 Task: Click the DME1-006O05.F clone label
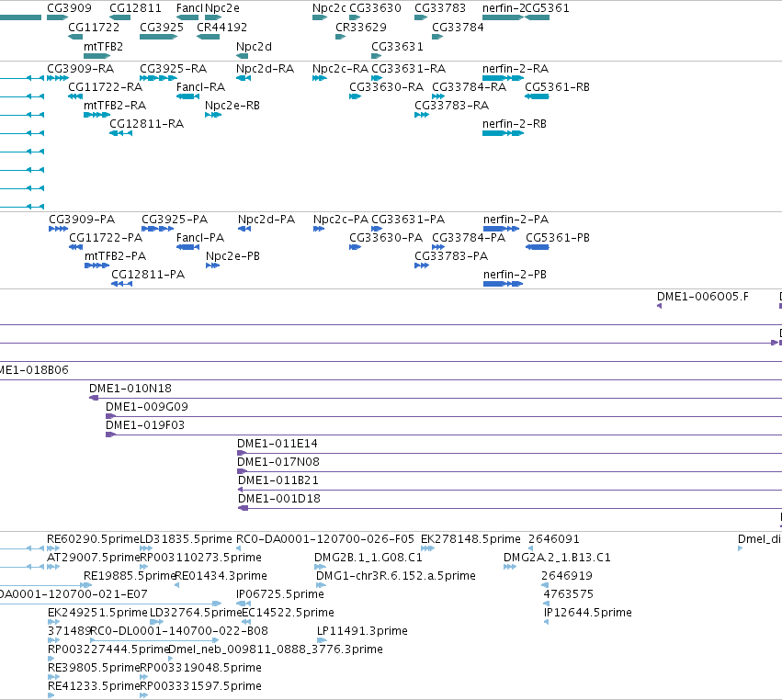click(703, 297)
